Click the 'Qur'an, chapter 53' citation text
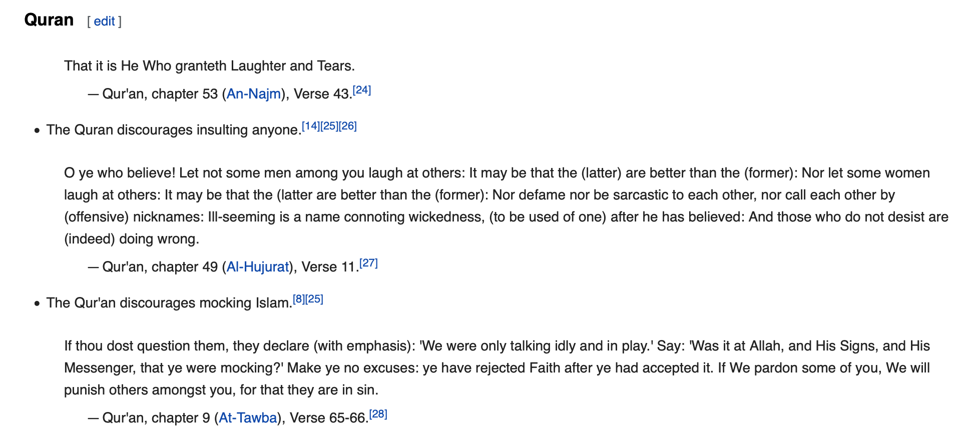Screen dimensions: 980x436 tap(160, 94)
